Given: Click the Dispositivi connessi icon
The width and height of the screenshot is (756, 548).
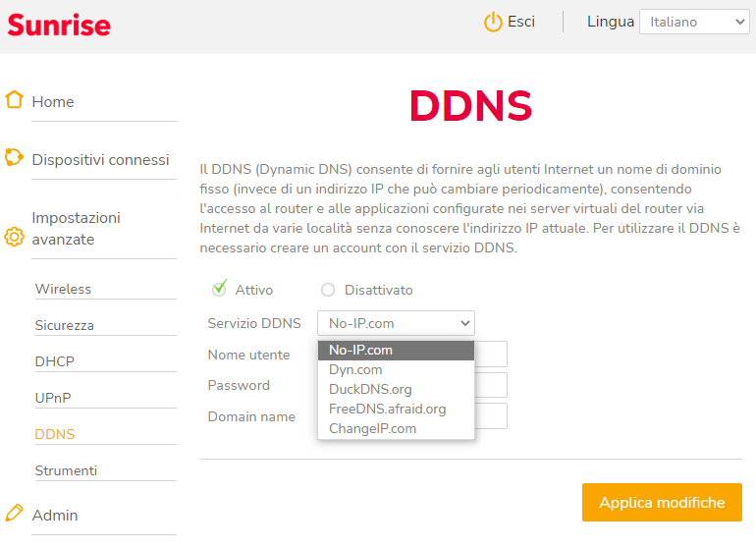Looking at the screenshot, I should tap(14, 158).
